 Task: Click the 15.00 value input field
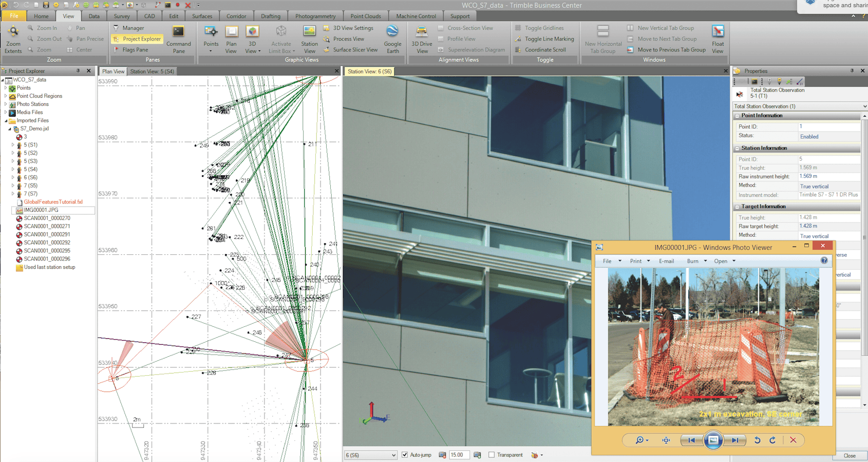(459, 455)
